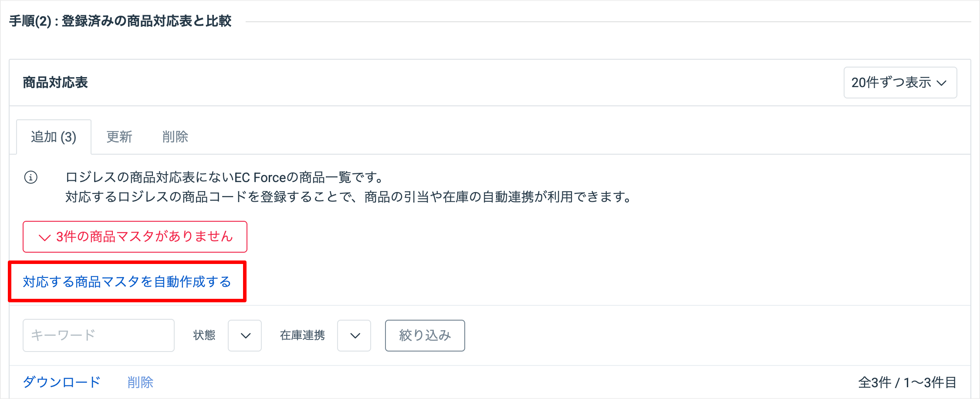Click the ダウンロード link
The image size is (980, 399).
click(61, 382)
